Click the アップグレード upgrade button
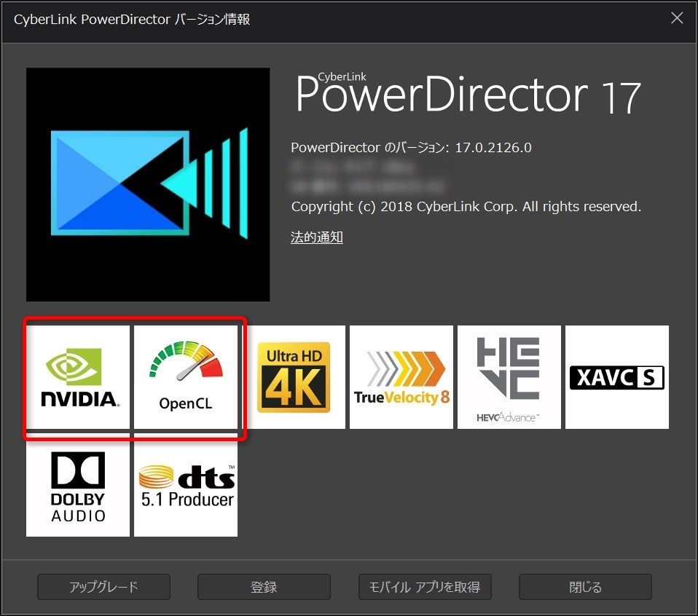 click(x=103, y=587)
